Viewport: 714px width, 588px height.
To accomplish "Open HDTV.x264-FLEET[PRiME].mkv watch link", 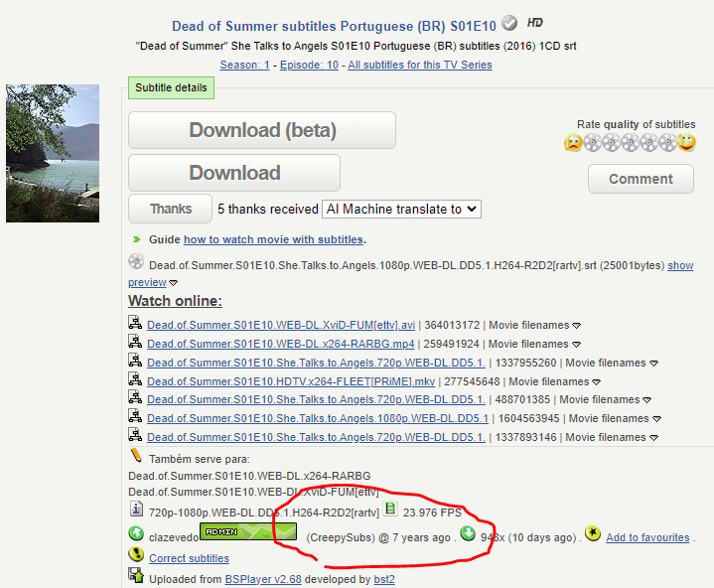I will tap(291, 381).
